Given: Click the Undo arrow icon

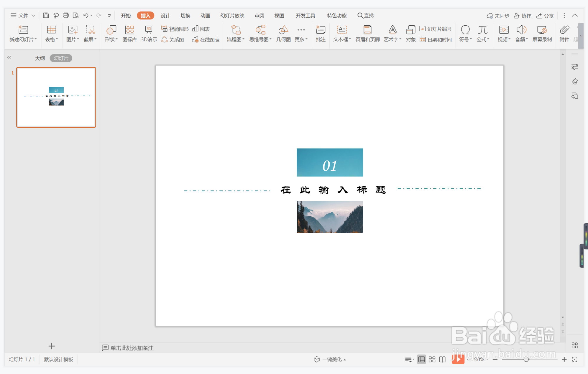Looking at the screenshot, I should [86, 15].
